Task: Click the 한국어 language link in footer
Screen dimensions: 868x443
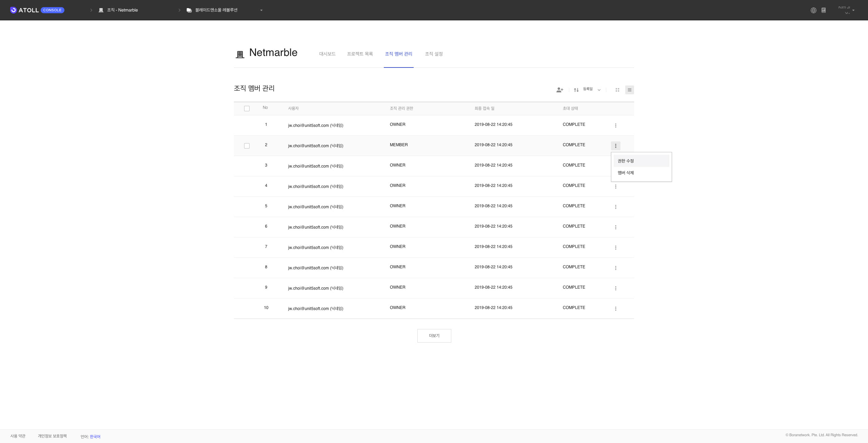Action: 95,437
